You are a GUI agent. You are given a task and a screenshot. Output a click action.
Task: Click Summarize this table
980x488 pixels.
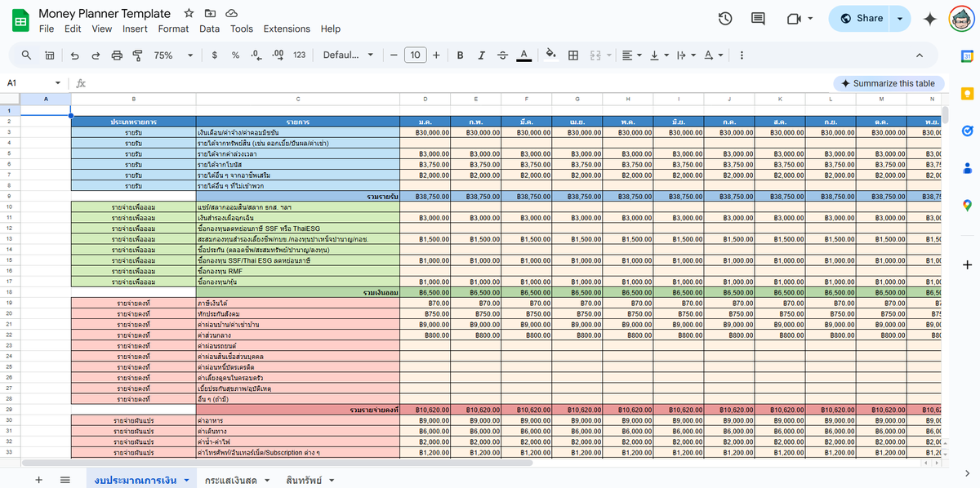[889, 83]
